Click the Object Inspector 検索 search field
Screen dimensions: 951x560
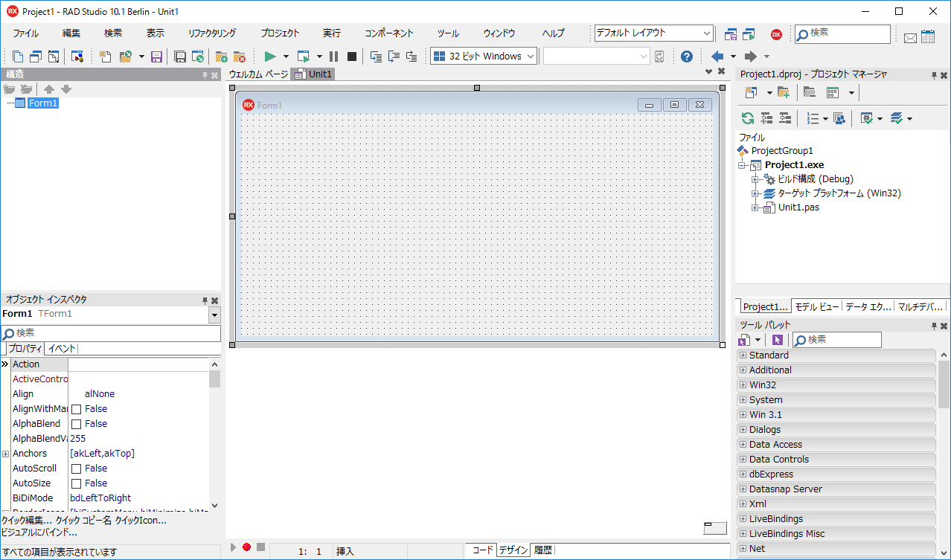tap(110, 333)
